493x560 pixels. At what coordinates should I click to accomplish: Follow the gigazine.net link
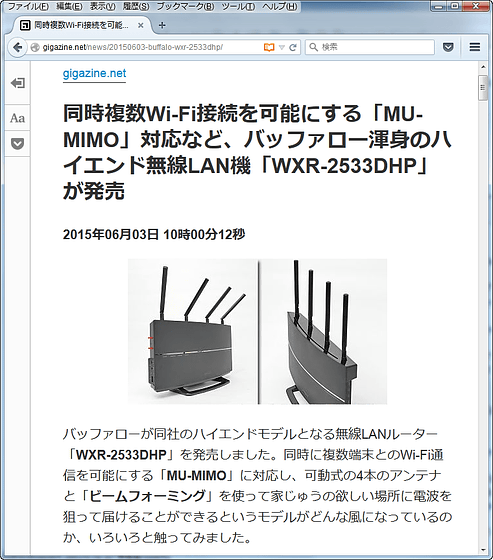click(x=94, y=74)
